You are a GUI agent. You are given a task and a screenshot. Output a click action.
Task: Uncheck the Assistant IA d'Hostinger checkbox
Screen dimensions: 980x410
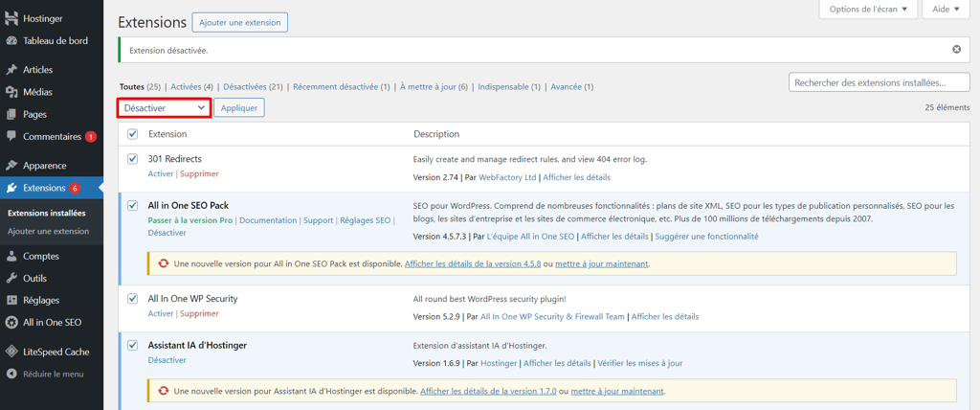pos(132,345)
